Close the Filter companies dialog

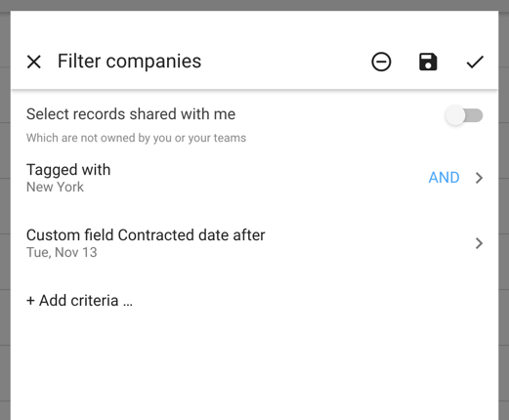click(34, 62)
